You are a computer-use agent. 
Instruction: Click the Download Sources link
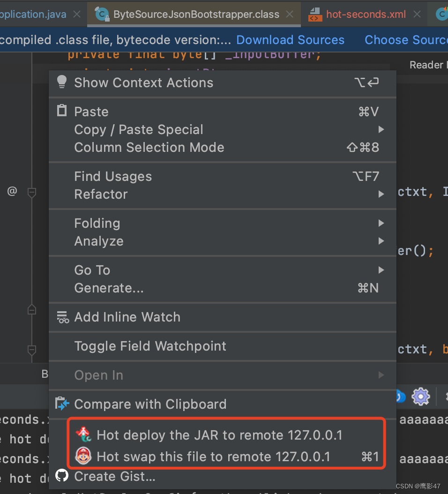click(x=290, y=40)
